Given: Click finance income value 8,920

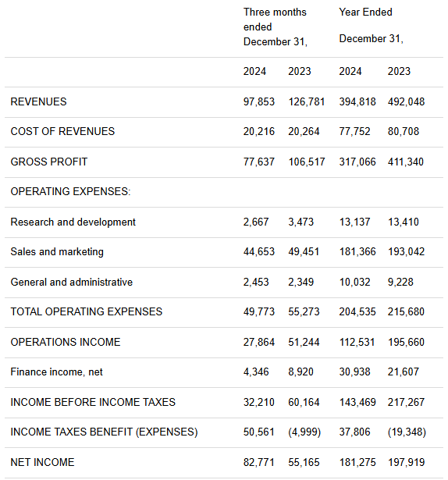Looking at the screenshot, I should coord(300,372).
